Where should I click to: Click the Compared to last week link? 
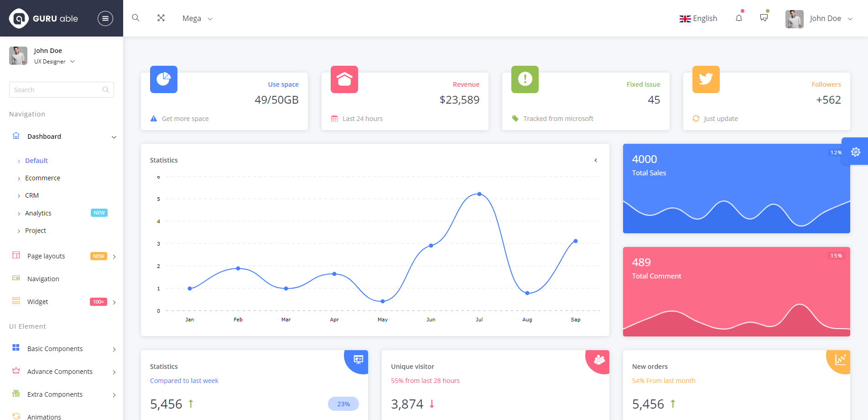click(184, 380)
